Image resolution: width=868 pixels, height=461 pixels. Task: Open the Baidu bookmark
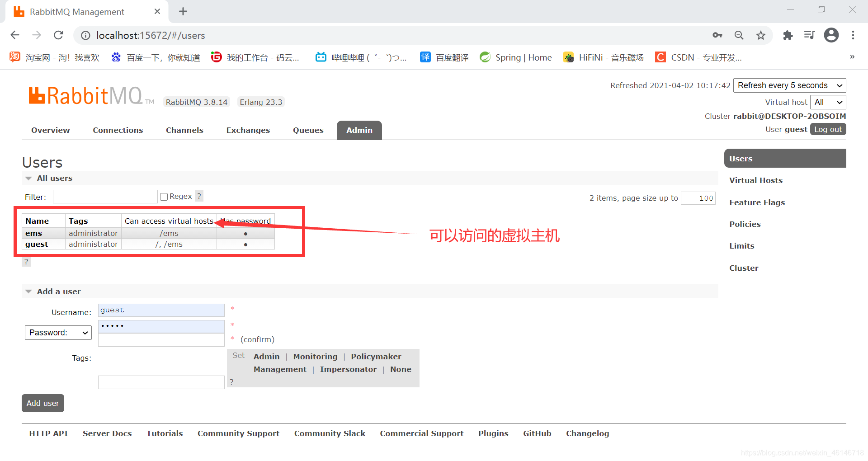point(156,57)
